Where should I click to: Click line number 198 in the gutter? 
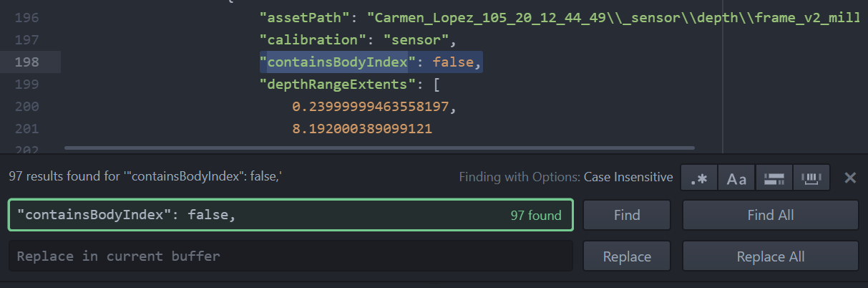pyautogui.click(x=26, y=62)
